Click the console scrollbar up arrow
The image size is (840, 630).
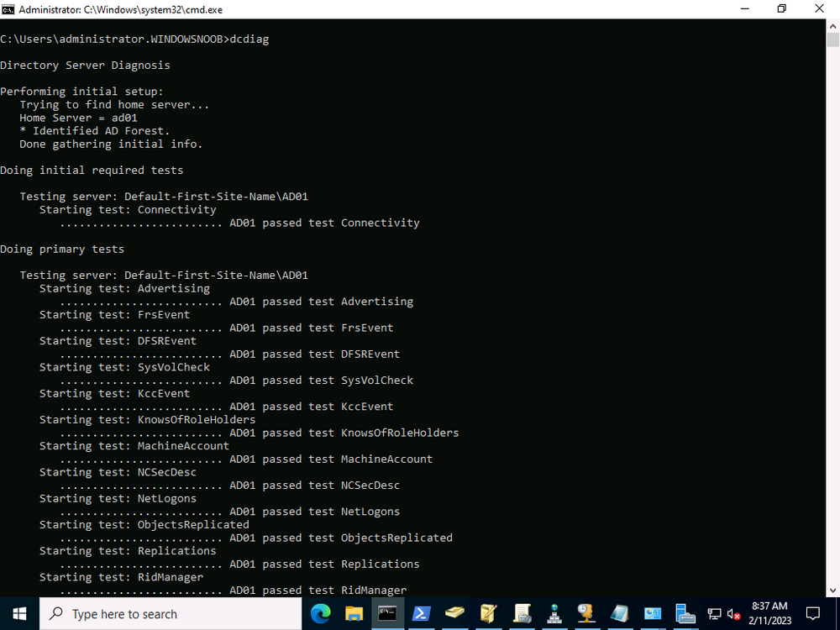(832, 25)
